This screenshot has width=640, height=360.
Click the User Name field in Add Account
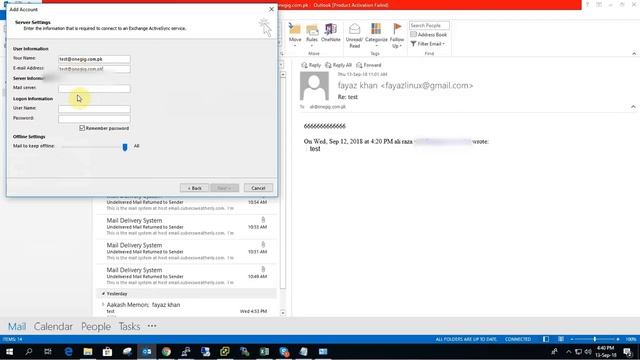coord(94,109)
